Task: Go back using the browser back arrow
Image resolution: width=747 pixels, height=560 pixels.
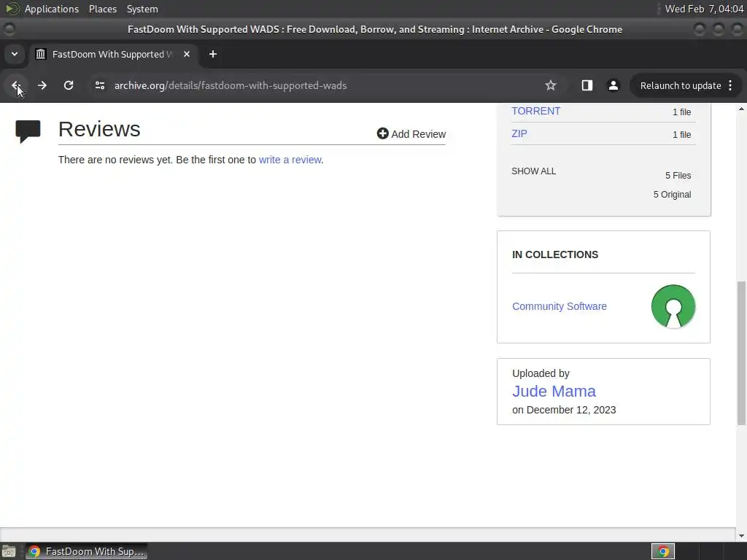Action: pos(16,86)
